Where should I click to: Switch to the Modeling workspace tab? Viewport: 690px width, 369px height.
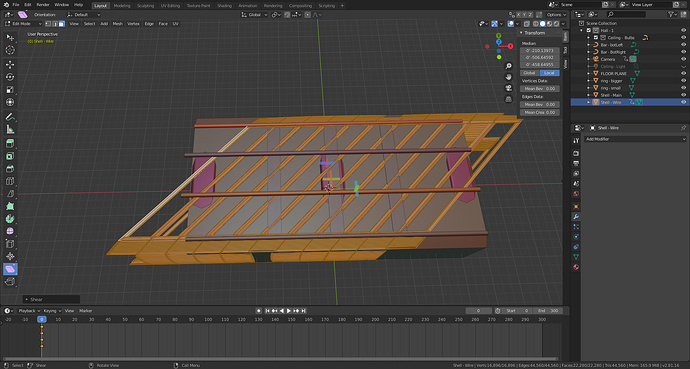click(x=122, y=6)
